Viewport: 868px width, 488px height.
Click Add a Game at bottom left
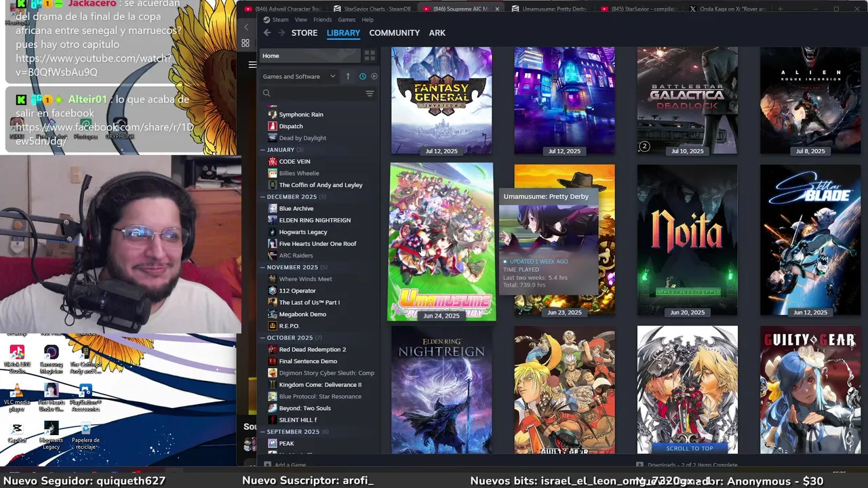(285, 465)
